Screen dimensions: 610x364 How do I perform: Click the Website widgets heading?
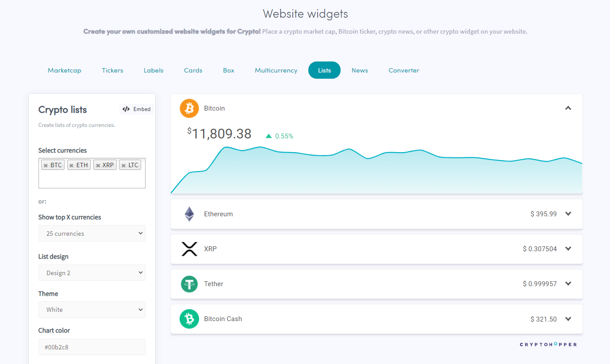(x=305, y=14)
